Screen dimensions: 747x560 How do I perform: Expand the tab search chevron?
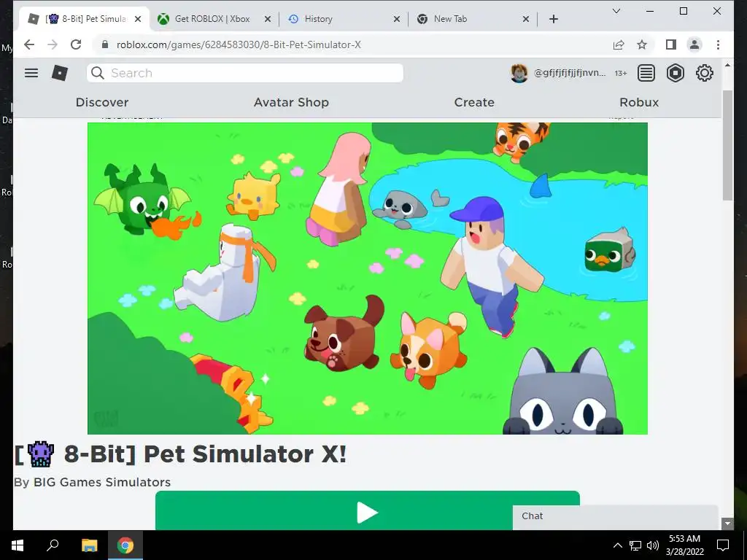click(x=616, y=11)
